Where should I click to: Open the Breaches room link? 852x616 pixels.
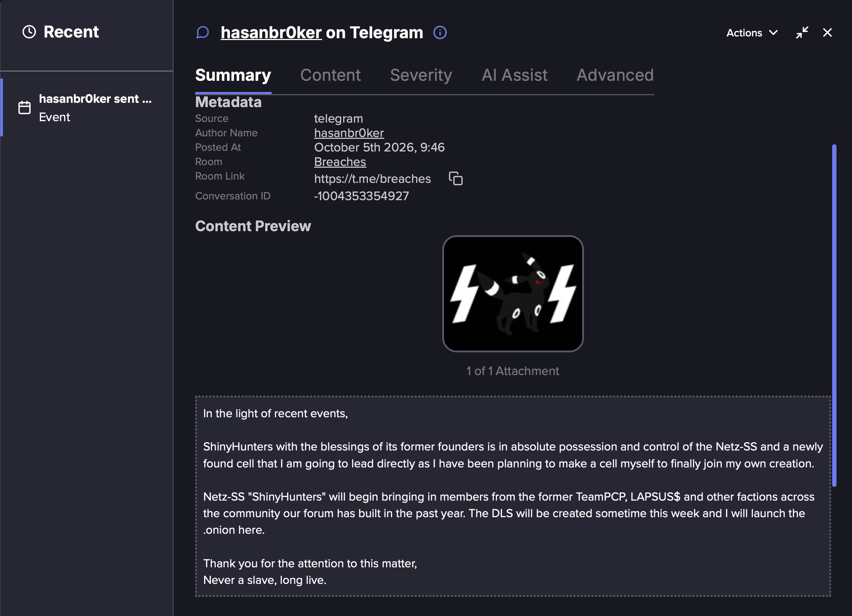pyautogui.click(x=340, y=162)
